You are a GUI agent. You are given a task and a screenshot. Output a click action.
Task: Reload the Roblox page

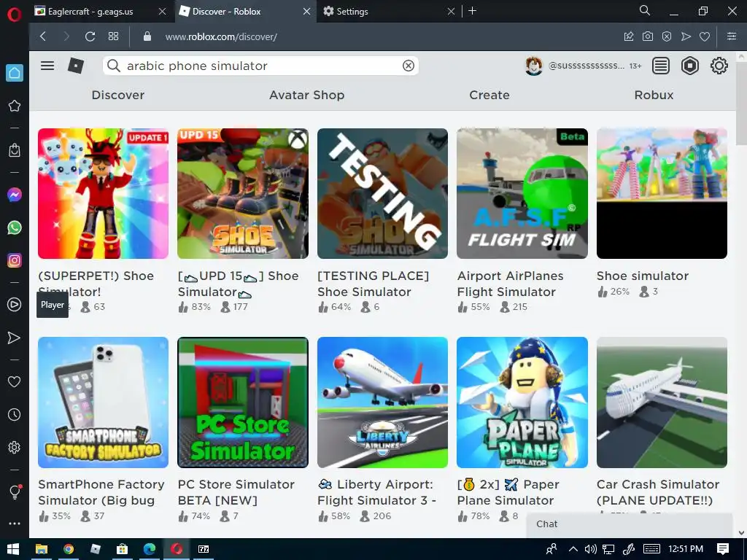pyautogui.click(x=90, y=36)
